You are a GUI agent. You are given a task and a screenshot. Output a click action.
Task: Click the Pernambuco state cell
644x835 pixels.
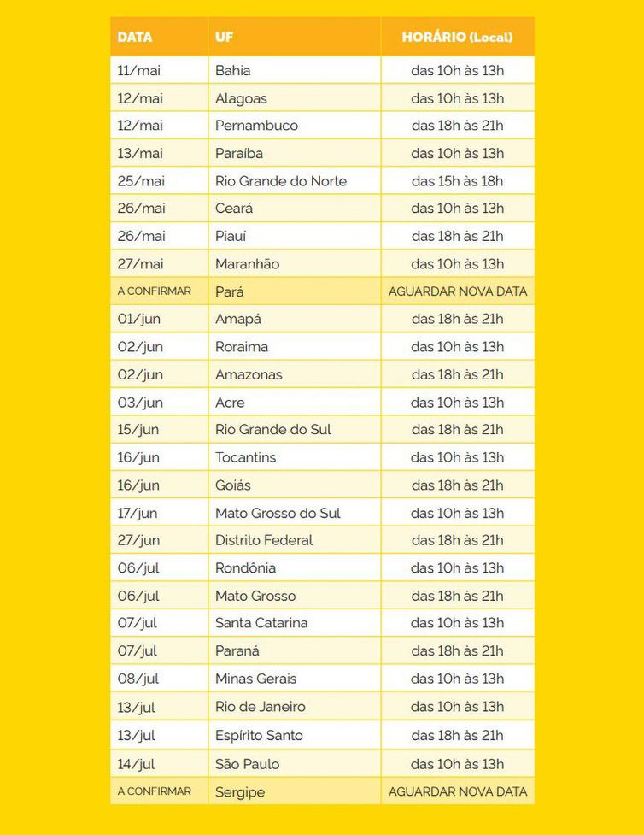pyautogui.click(x=256, y=126)
